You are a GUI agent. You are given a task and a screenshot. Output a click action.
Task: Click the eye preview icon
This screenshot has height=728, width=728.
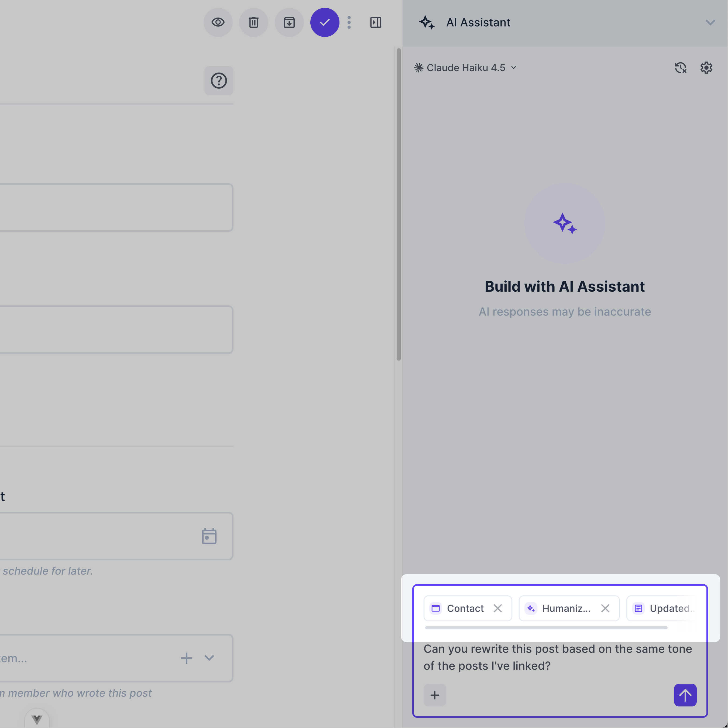[x=218, y=22]
